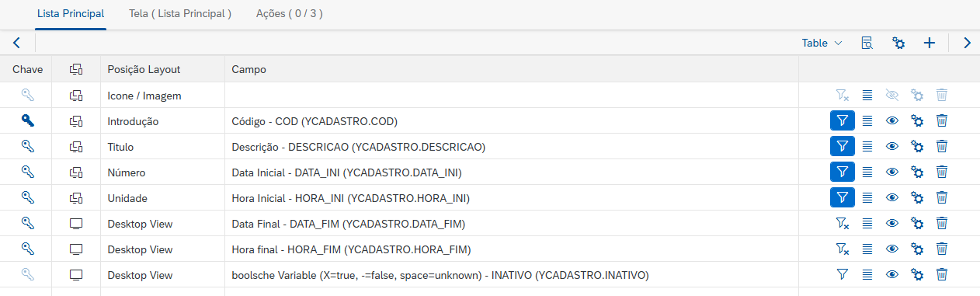Enable filter on the INATIVO row
Image resolution: width=980 pixels, height=296 pixels.
[x=842, y=274]
